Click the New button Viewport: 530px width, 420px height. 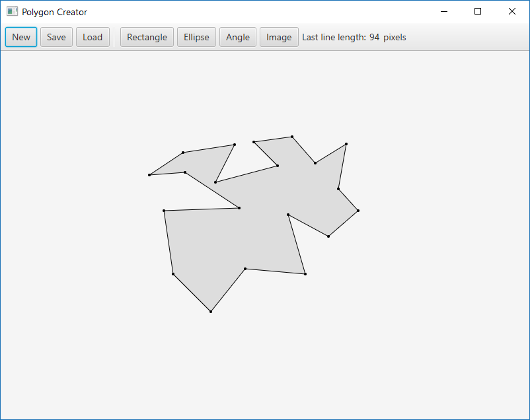21,37
